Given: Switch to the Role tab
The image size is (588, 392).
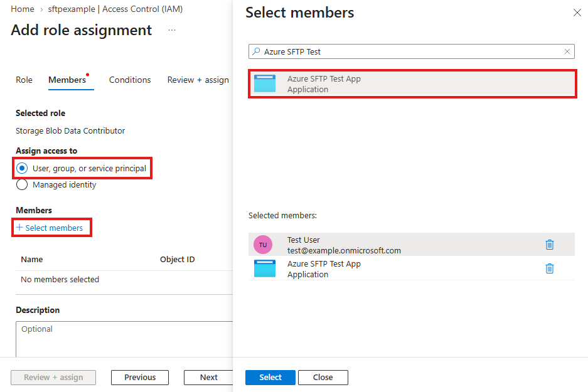Looking at the screenshot, I should coord(24,80).
